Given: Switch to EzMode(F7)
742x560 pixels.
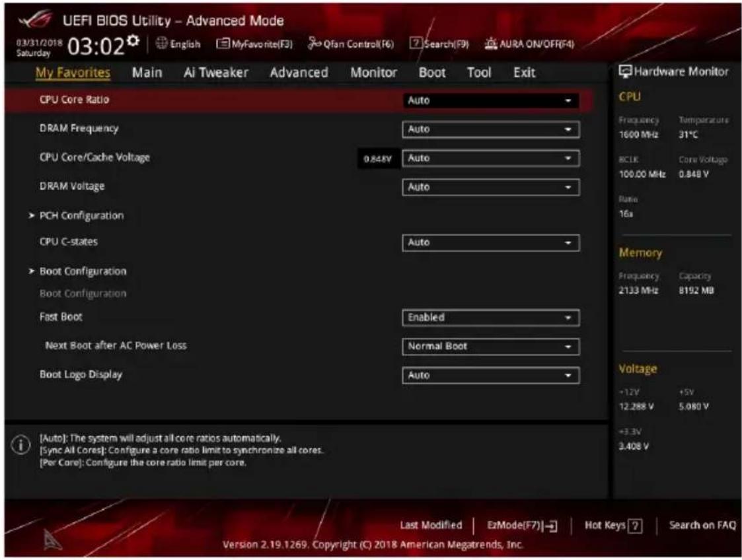Looking at the screenshot, I should click(x=523, y=526).
